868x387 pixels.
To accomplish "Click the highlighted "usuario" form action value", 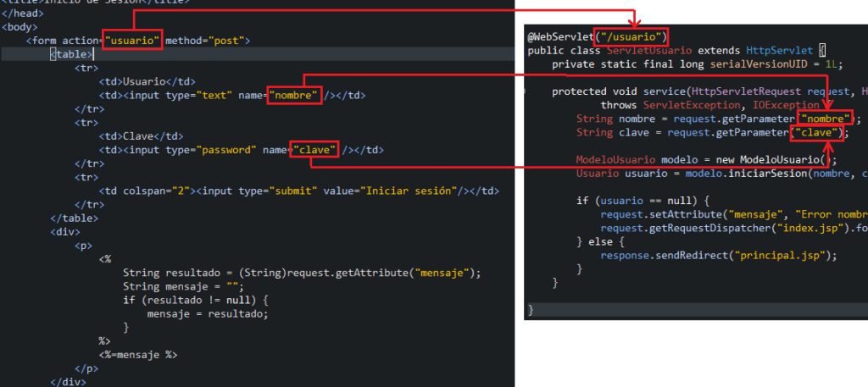I will (132, 41).
